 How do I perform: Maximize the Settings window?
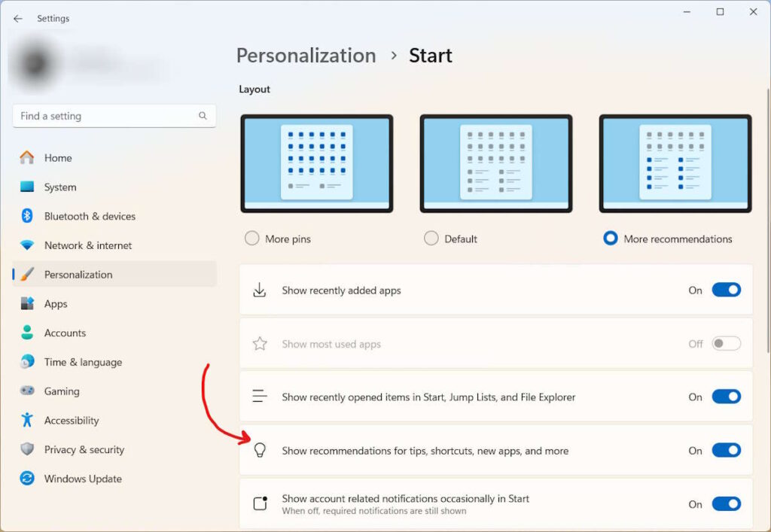point(720,12)
